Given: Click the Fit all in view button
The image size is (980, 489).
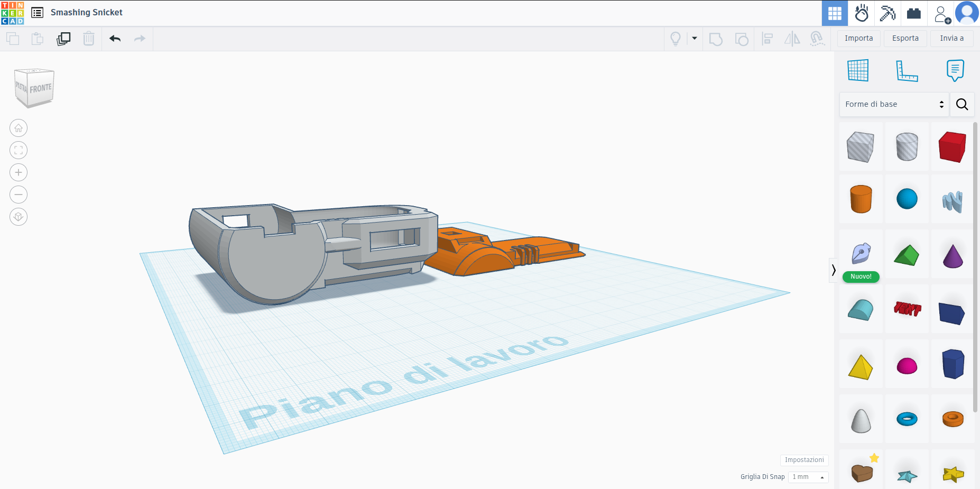Looking at the screenshot, I should (x=19, y=150).
